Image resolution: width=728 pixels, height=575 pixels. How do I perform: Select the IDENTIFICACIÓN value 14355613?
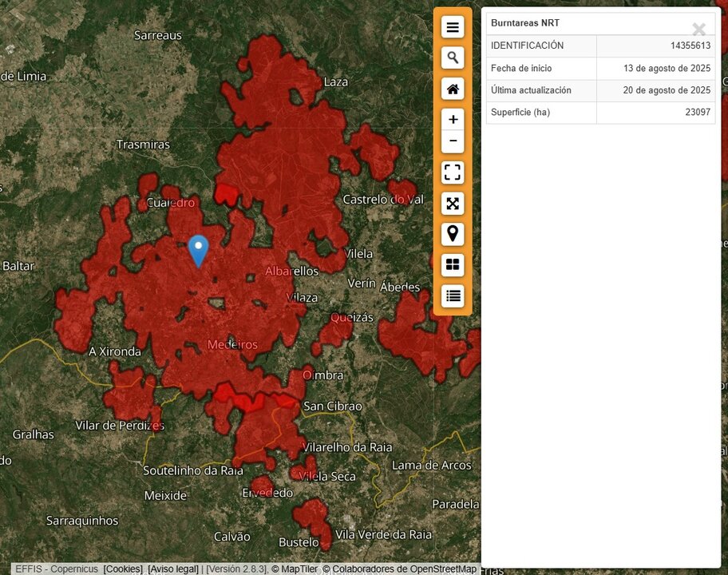point(690,46)
